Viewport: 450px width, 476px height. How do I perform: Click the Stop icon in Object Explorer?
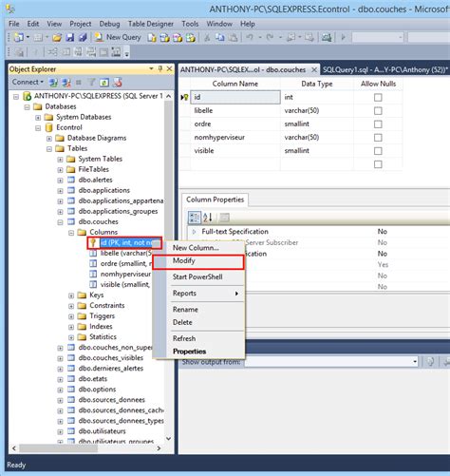[79, 83]
